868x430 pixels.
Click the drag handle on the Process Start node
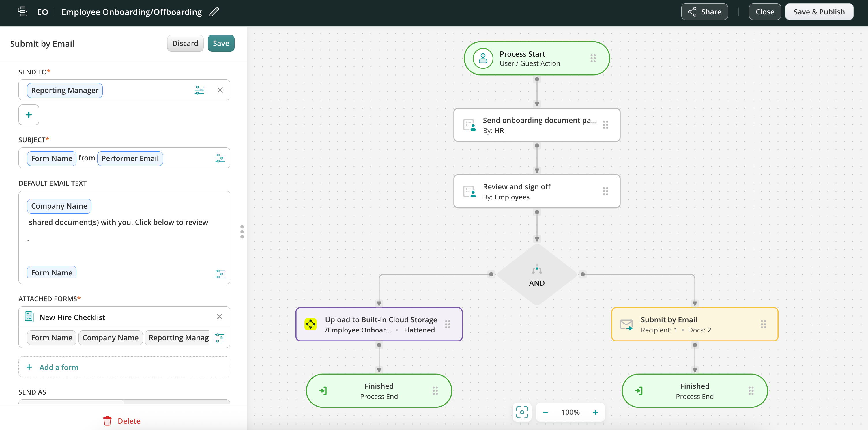click(593, 58)
